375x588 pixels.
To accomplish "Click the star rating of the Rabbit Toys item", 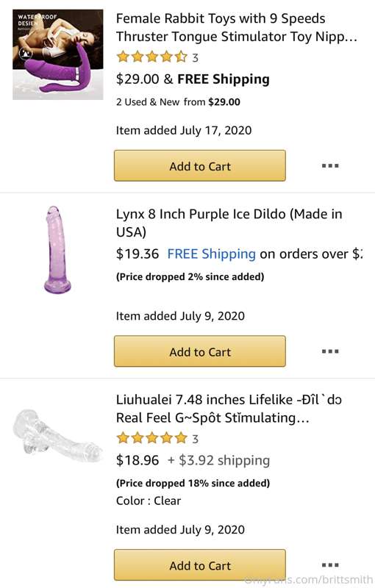I will [151, 57].
